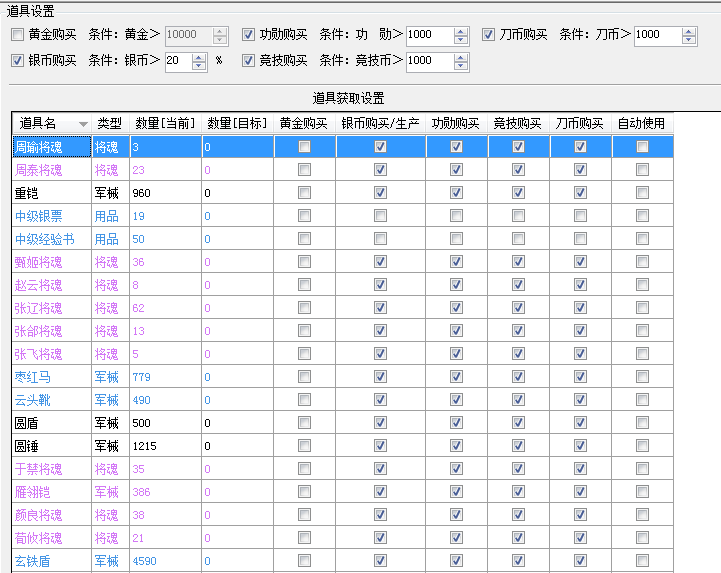The image size is (721, 573).
Task: Uncheck the 功勋购买 option at top
Action: [x=249, y=35]
